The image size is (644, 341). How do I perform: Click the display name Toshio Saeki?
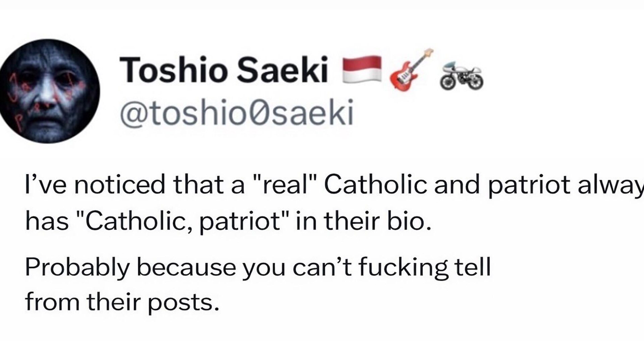click(223, 70)
